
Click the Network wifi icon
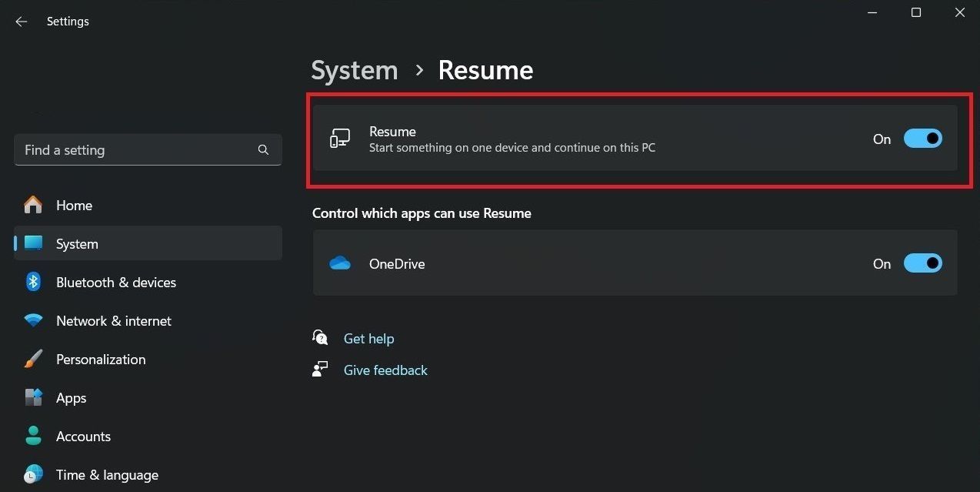[x=33, y=320]
